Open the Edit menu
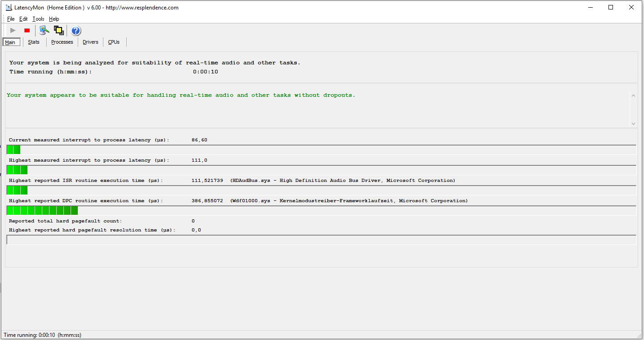This screenshot has width=644, height=340. click(23, 19)
